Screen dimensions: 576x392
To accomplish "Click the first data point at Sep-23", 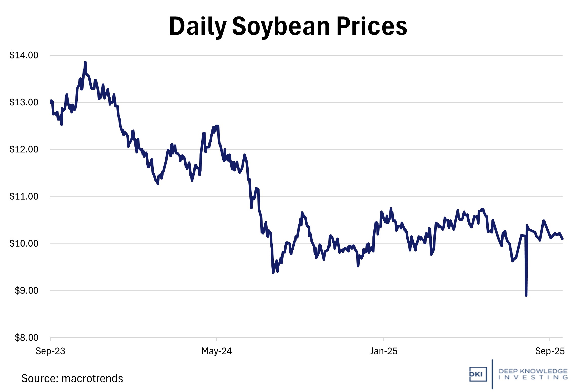I will [51, 101].
